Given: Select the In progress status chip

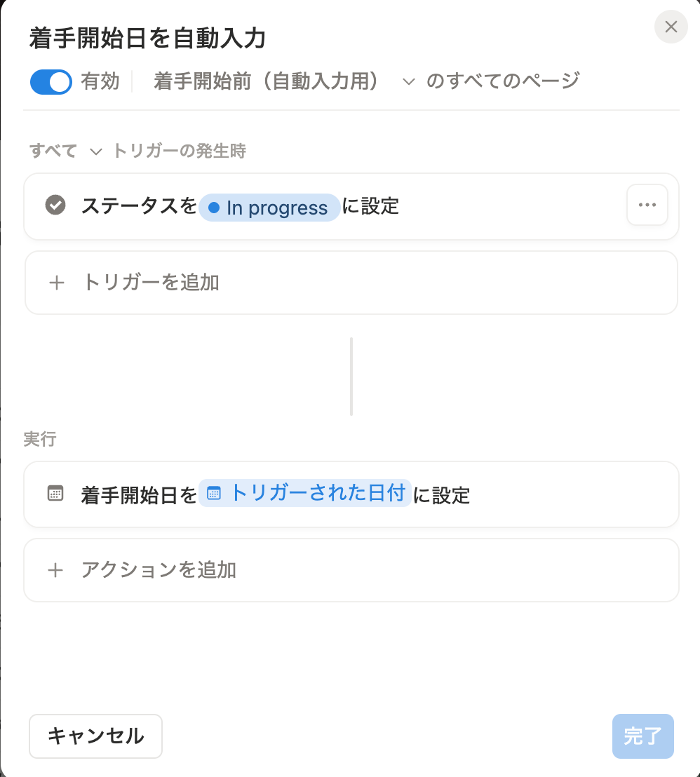Looking at the screenshot, I should tap(269, 207).
